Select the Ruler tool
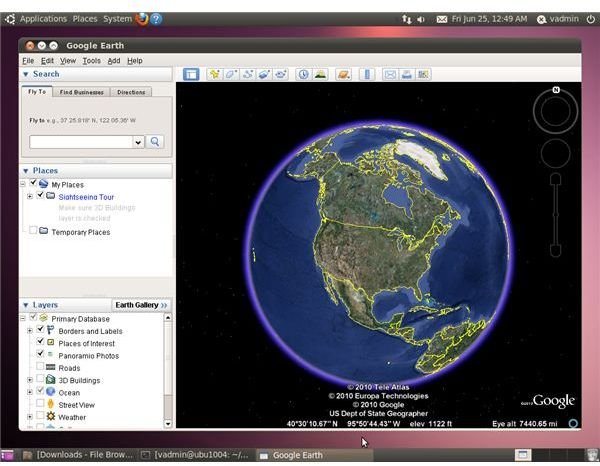 pos(367,74)
